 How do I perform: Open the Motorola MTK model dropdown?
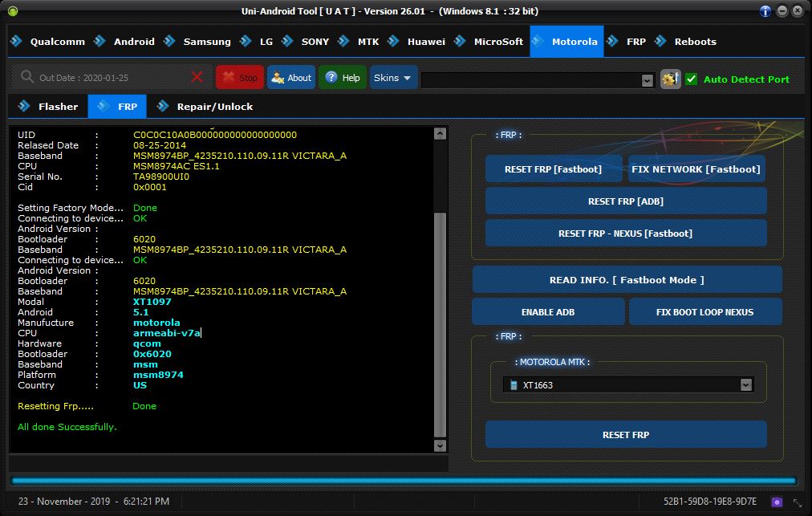745,385
